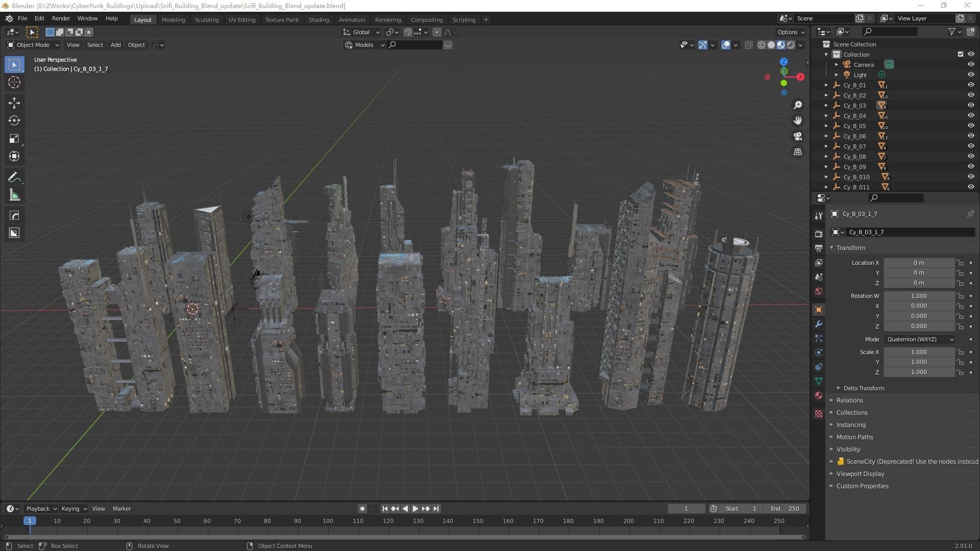Image resolution: width=980 pixels, height=551 pixels.
Task: Open the Render menu
Action: coord(61,18)
